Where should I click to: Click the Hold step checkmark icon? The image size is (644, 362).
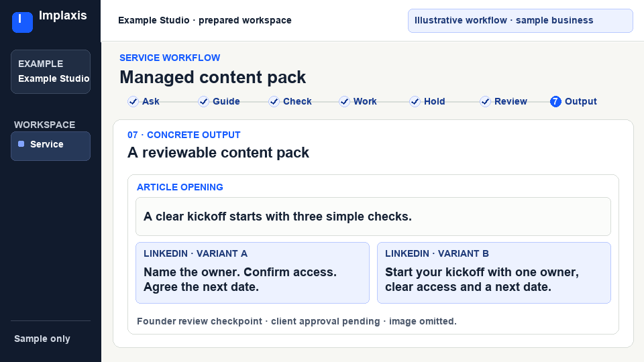(x=415, y=101)
